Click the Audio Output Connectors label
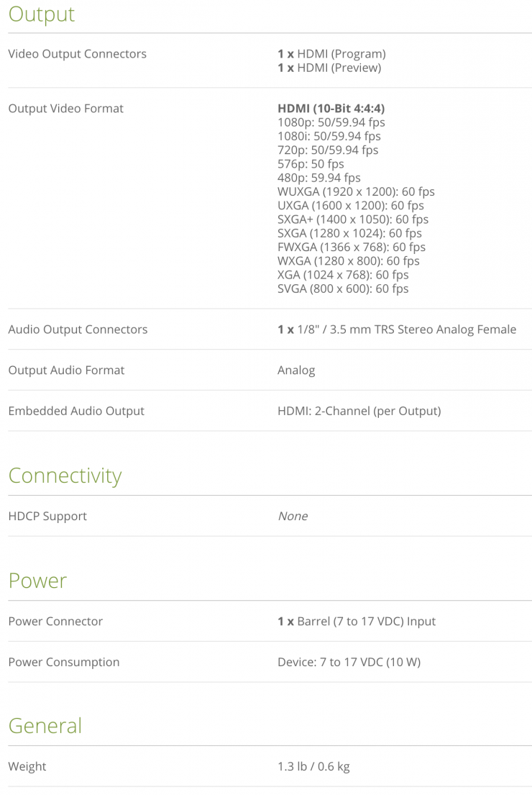The width and height of the screenshot is (532, 795). [x=78, y=330]
